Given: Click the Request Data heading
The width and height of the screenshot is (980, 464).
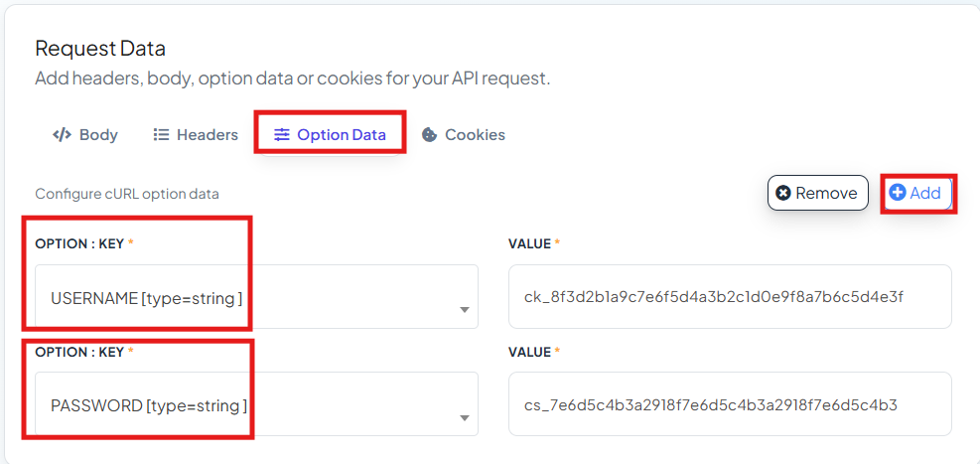Looking at the screenshot, I should point(100,48).
